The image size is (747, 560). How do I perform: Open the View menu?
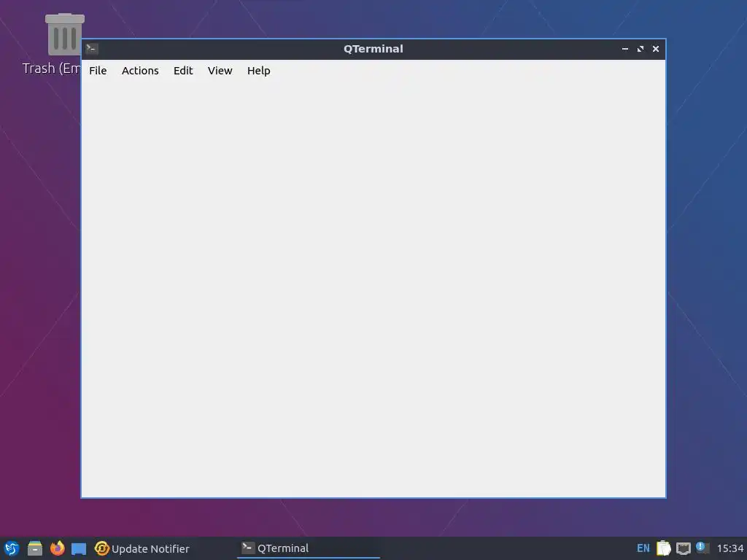click(220, 71)
